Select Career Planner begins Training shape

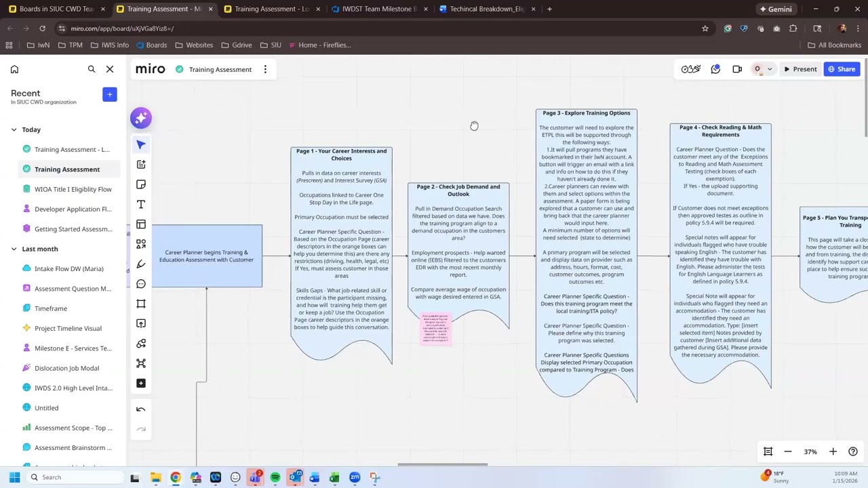tap(207, 256)
